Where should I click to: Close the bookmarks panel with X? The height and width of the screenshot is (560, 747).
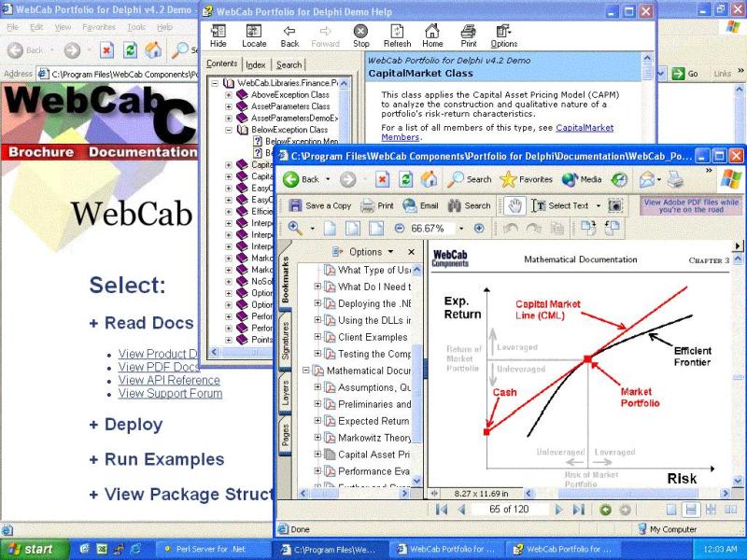coord(411,251)
